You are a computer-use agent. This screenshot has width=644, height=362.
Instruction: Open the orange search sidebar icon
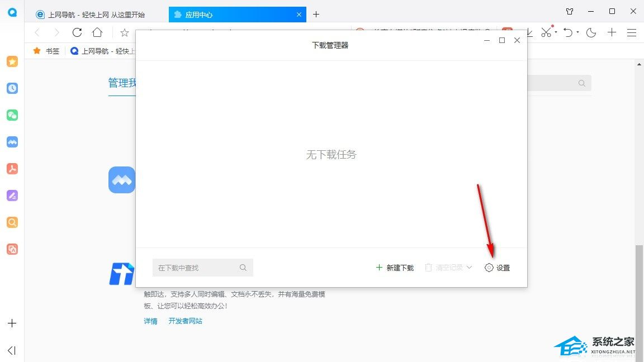[x=12, y=222]
